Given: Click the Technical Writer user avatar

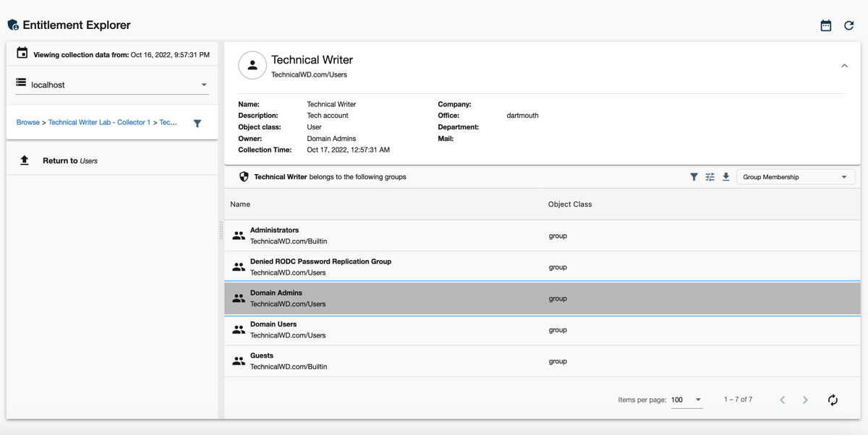Looking at the screenshot, I should [x=252, y=66].
